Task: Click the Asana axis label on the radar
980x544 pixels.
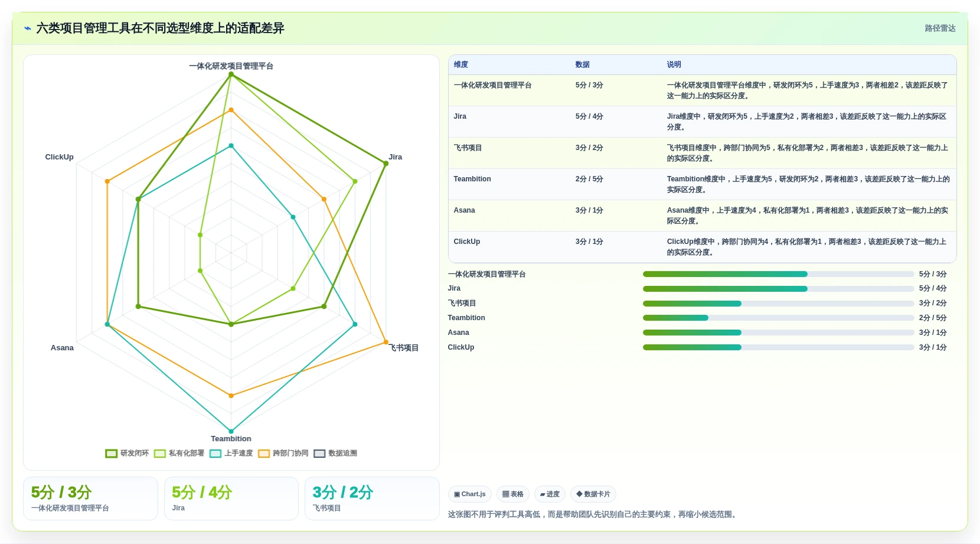Action: pos(62,348)
